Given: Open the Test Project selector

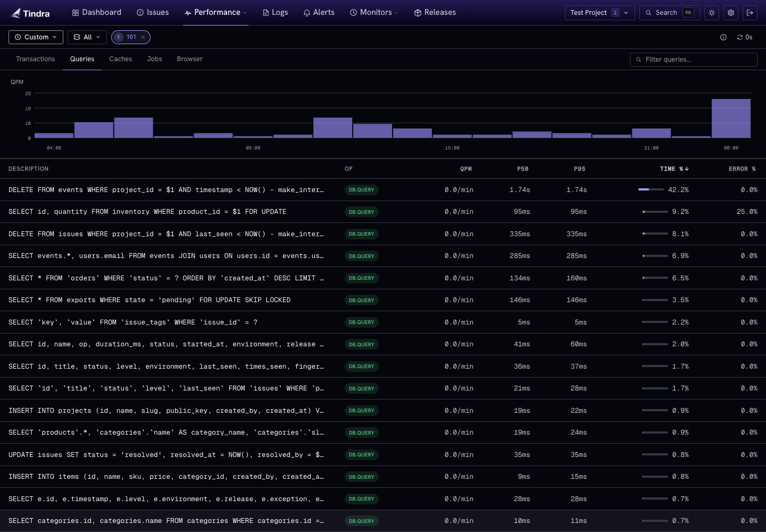Looking at the screenshot, I should [600, 13].
